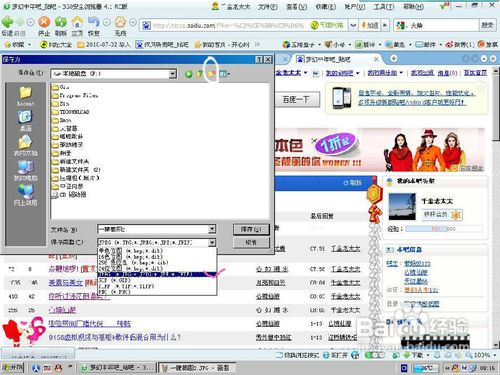
Task: Click the Start button on taskbar
Action: click(12, 368)
